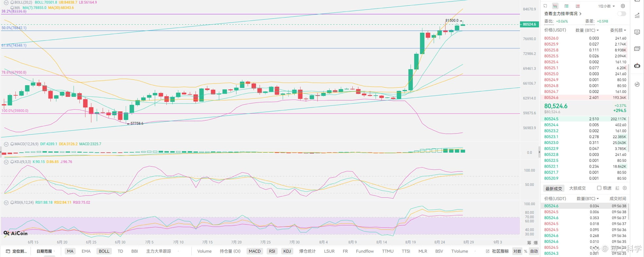
Task: Toggle the RSI sub-indicator off
Action: pos(272,251)
